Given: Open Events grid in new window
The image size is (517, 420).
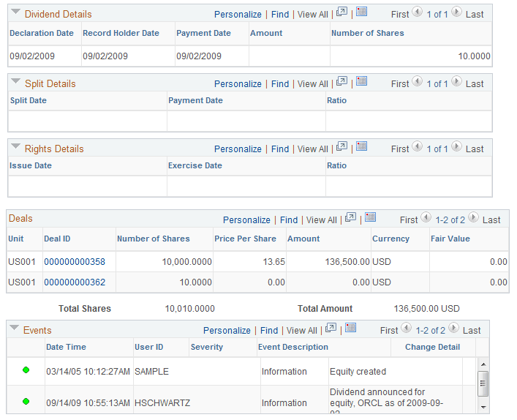Looking at the screenshot, I should tap(331, 328).
